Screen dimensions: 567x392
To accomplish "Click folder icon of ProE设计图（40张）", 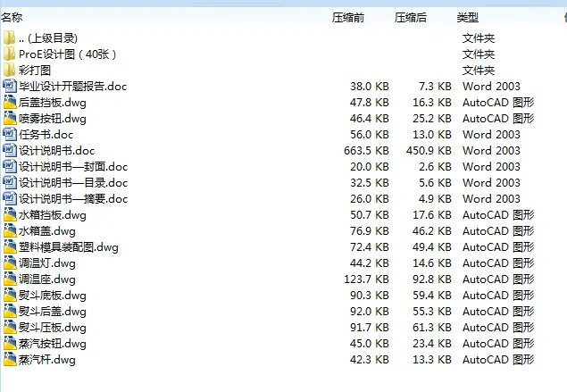I will 10,54.
